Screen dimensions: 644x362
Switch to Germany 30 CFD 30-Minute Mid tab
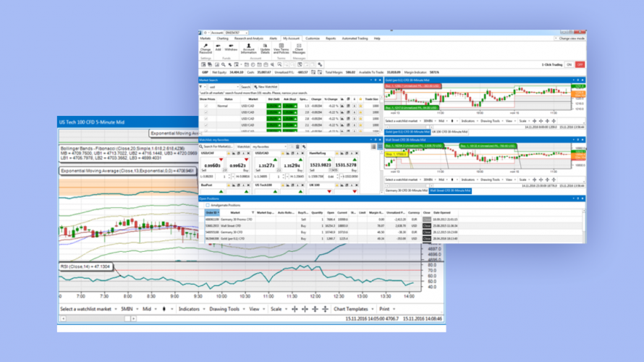point(407,190)
